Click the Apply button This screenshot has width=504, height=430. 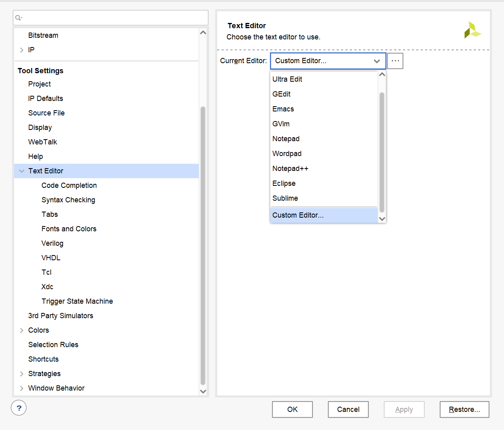click(404, 409)
